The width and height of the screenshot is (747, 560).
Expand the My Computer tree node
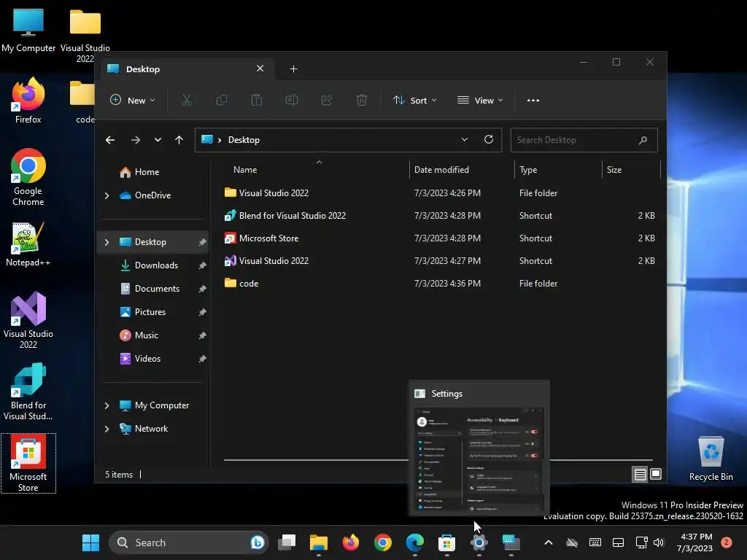pyautogui.click(x=107, y=405)
